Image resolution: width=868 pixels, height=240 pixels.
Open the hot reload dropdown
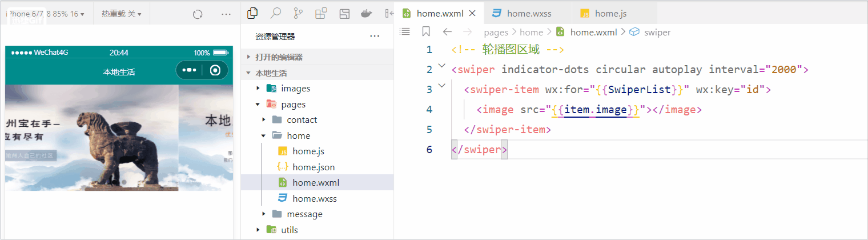(x=122, y=13)
